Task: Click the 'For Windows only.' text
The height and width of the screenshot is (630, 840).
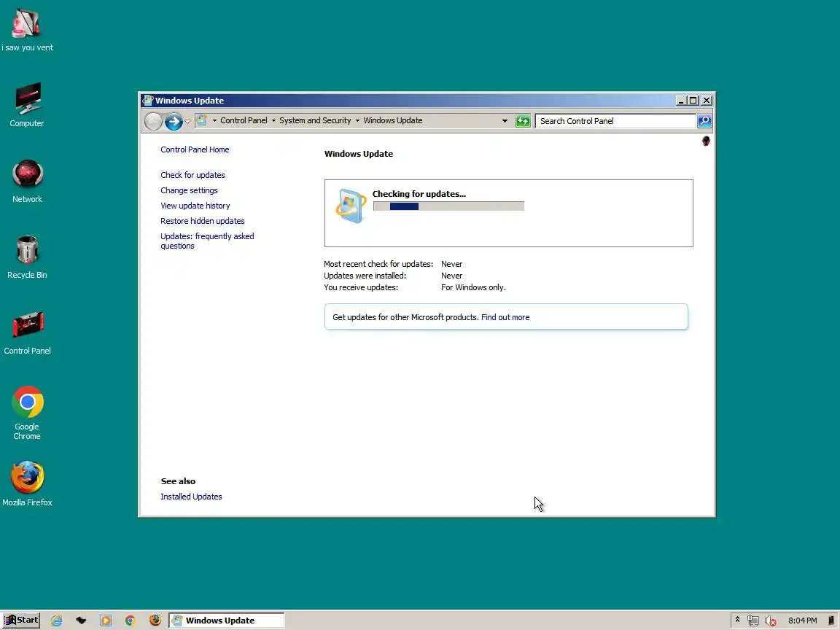Action: point(473,287)
